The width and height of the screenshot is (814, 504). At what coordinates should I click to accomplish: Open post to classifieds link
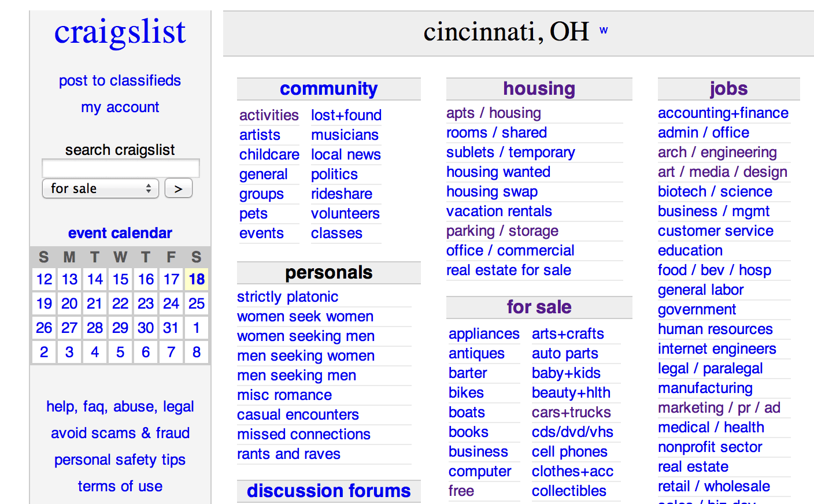click(120, 80)
